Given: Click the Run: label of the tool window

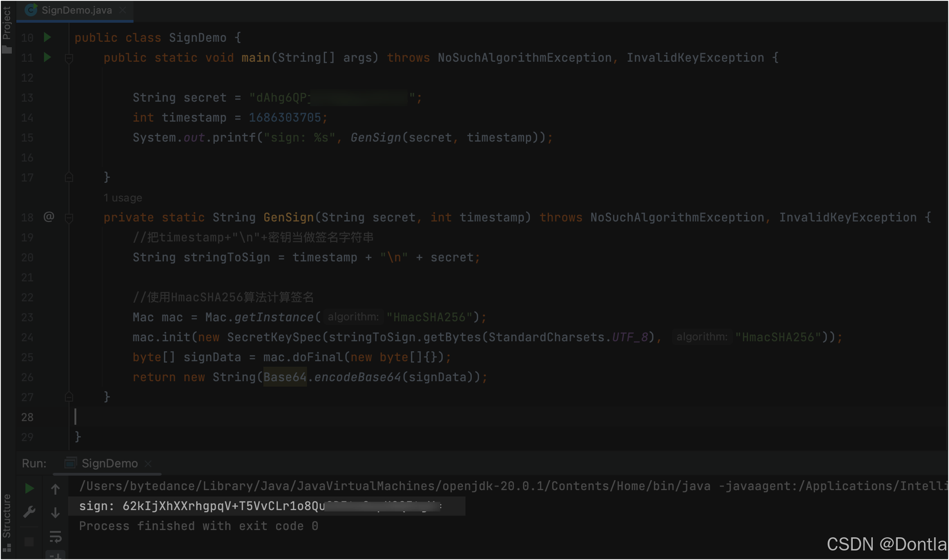Looking at the screenshot, I should pos(34,463).
